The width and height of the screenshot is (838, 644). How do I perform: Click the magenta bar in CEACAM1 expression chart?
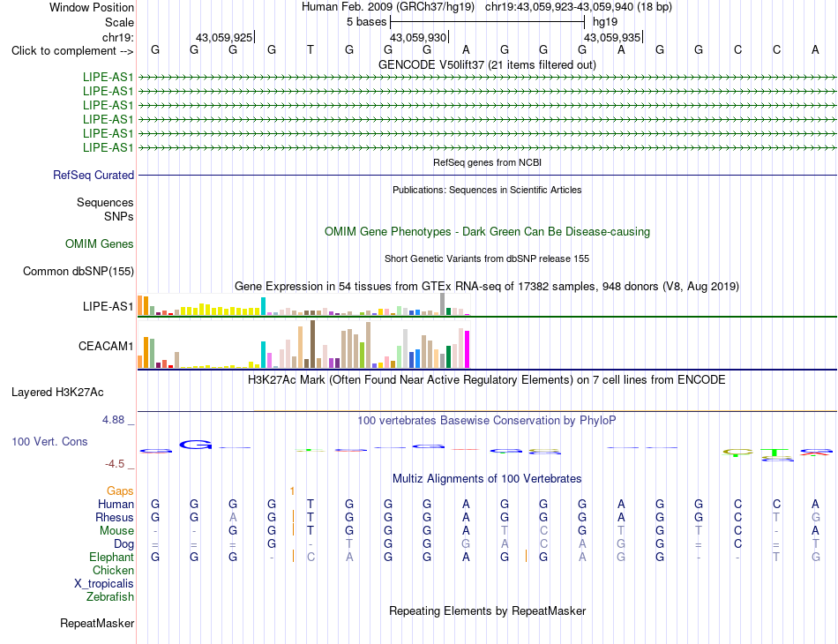468,349
